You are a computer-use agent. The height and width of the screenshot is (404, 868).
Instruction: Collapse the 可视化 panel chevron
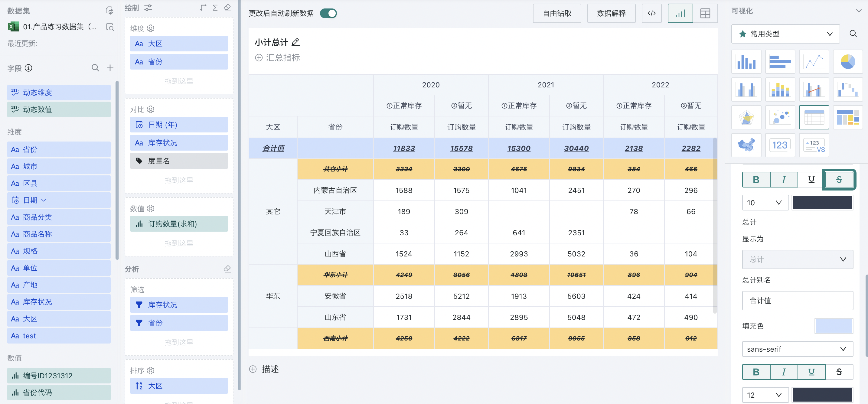point(859,11)
